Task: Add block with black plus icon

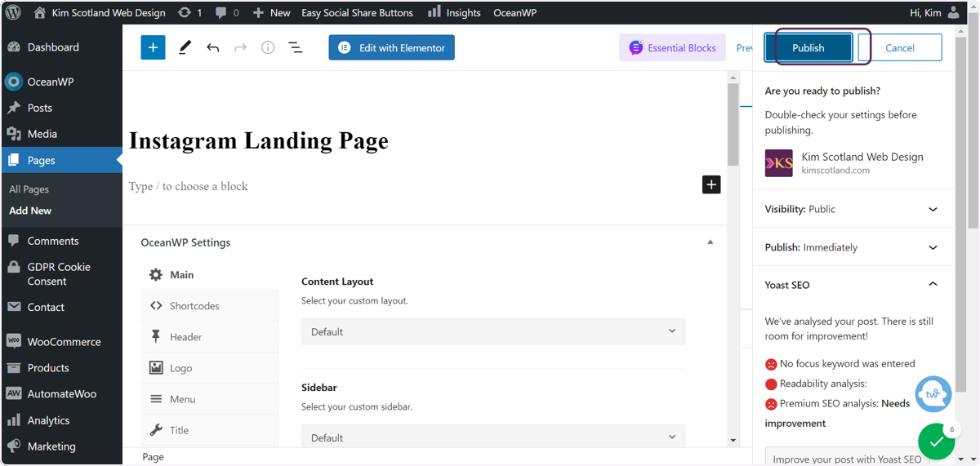Action: click(711, 184)
